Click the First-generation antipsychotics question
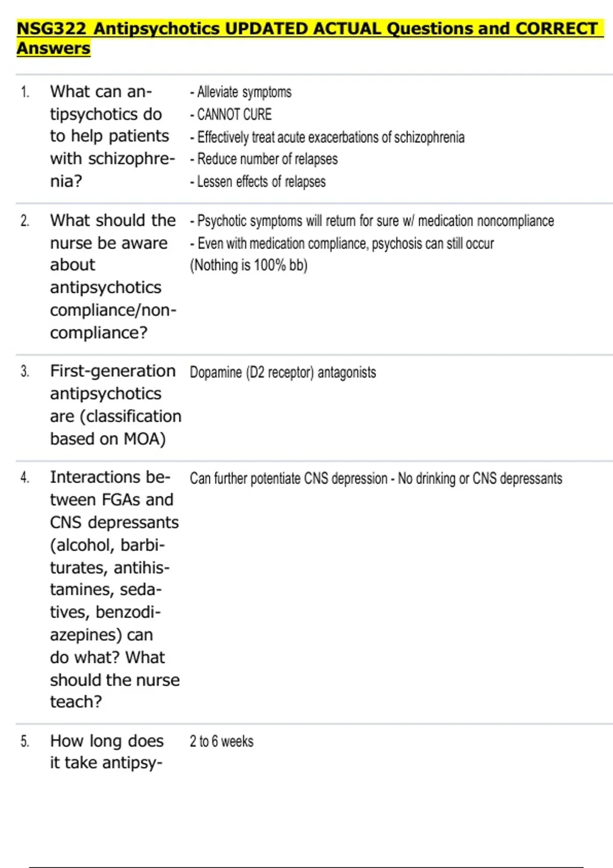 click(115, 404)
